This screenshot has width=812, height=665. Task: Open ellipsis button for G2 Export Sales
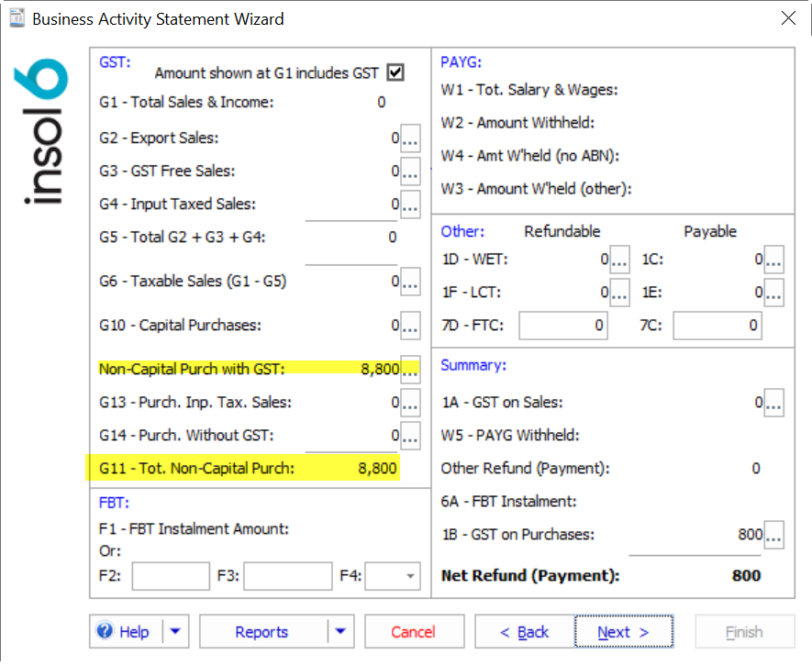[x=410, y=139]
